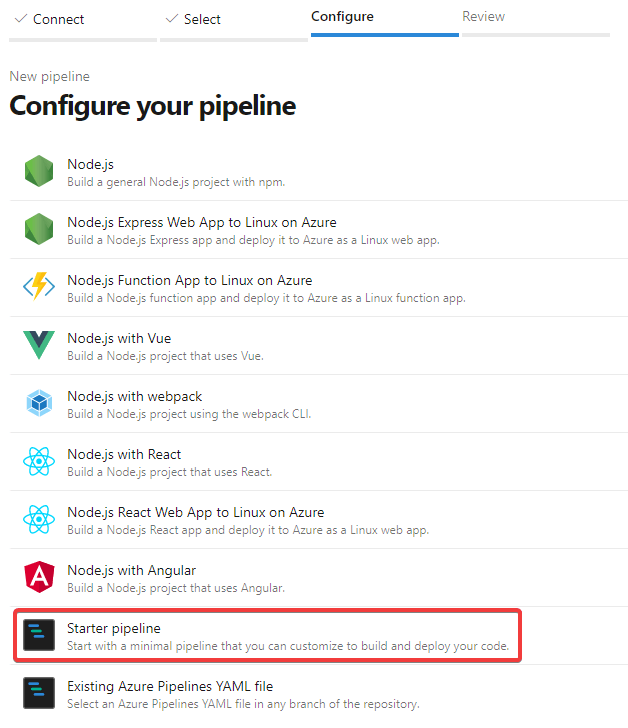Image resolution: width=628 pixels, height=728 pixels.
Task: Choose the Starter pipeline template title
Action: [x=114, y=628]
